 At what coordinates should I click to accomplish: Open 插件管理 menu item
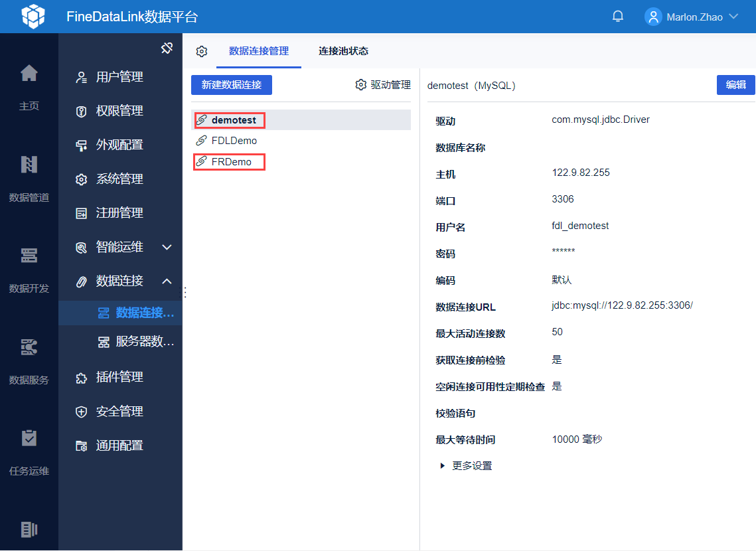(x=119, y=377)
